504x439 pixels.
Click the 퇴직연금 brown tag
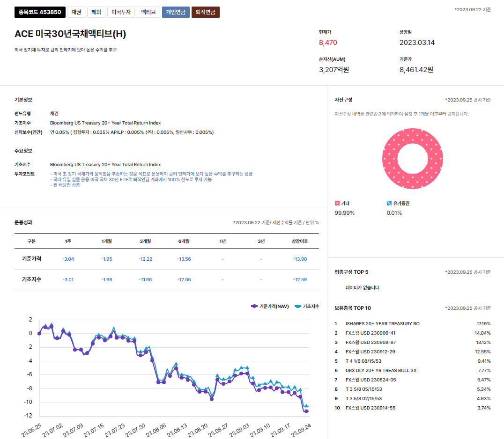205,12
